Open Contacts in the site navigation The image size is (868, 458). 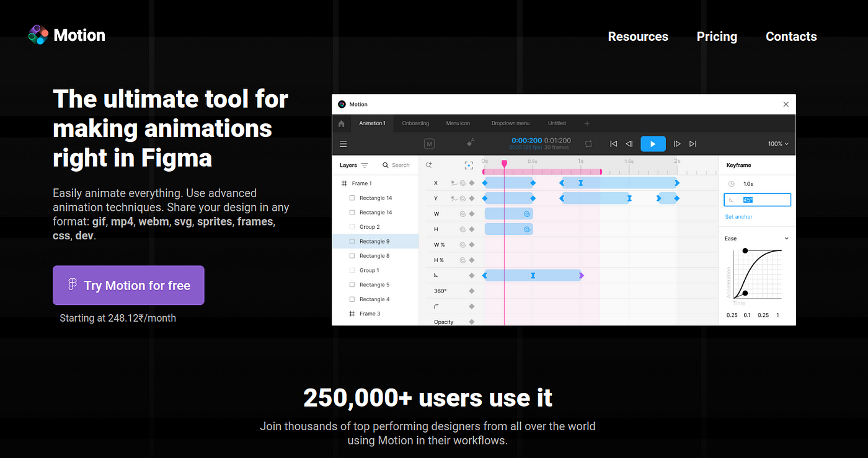791,37
